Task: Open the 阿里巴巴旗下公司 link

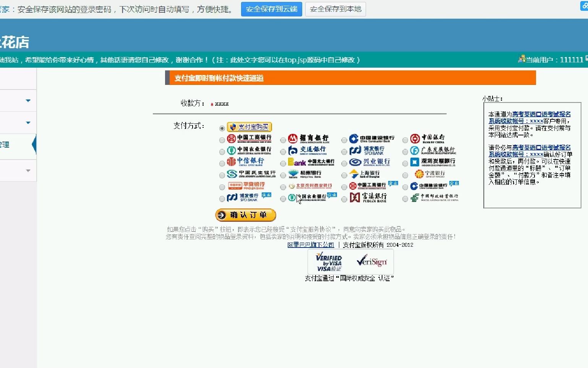Action: coord(311,245)
